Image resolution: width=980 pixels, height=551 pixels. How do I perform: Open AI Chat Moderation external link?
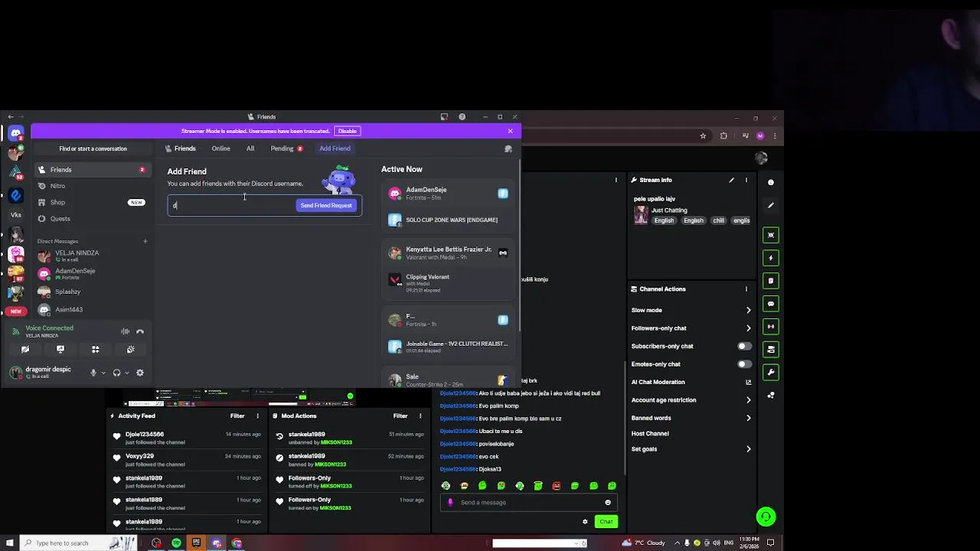click(x=748, y=382)
